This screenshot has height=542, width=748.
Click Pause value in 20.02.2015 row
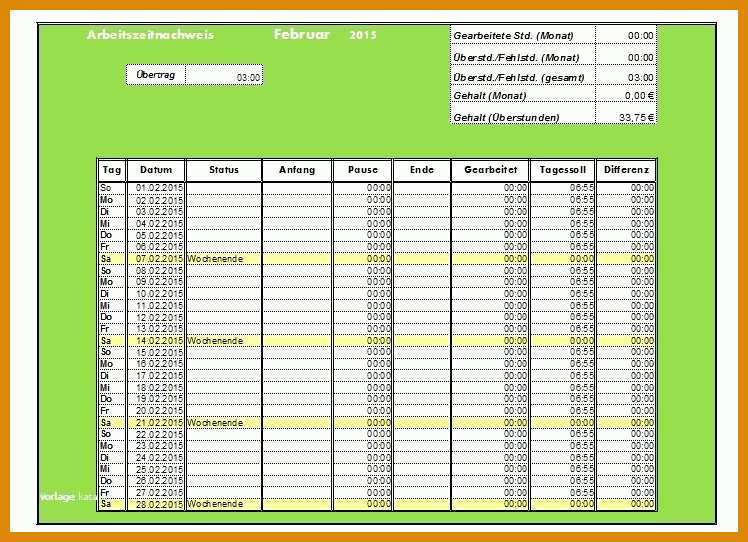[x=363, y=411]
